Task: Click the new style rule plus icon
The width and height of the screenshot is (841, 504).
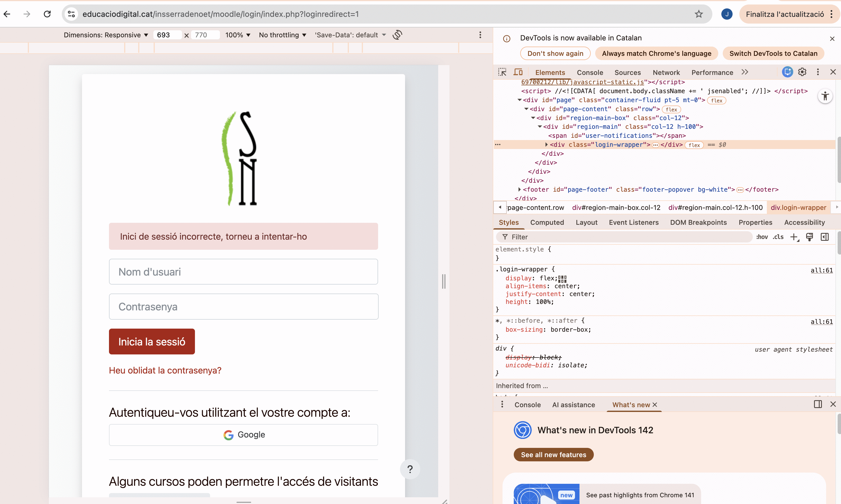Action: (x=794, y=237)
